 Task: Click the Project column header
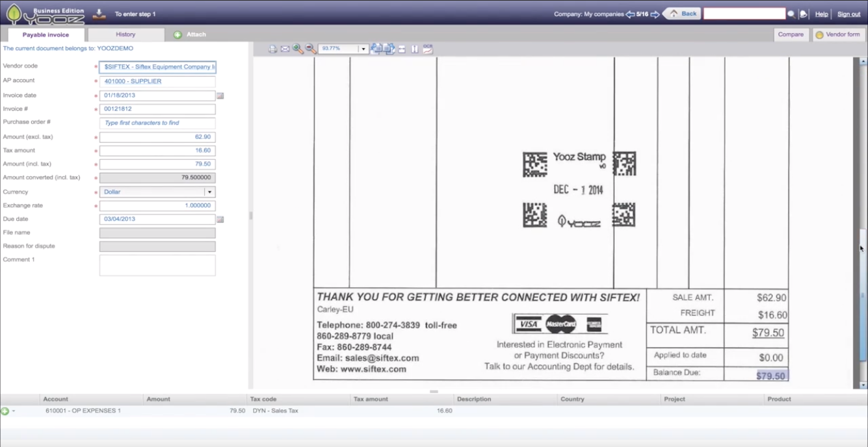[713, 399]
